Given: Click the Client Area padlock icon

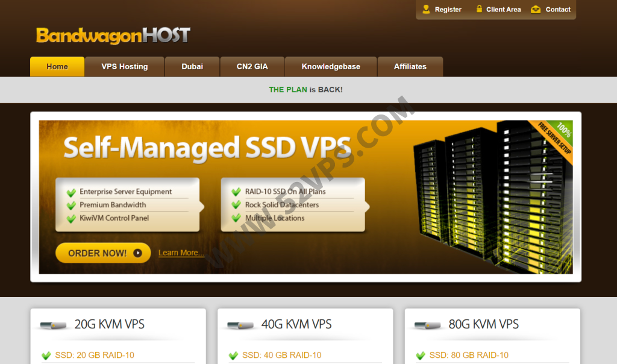Looking at the screenshot, I should click(x=479, y=9).
